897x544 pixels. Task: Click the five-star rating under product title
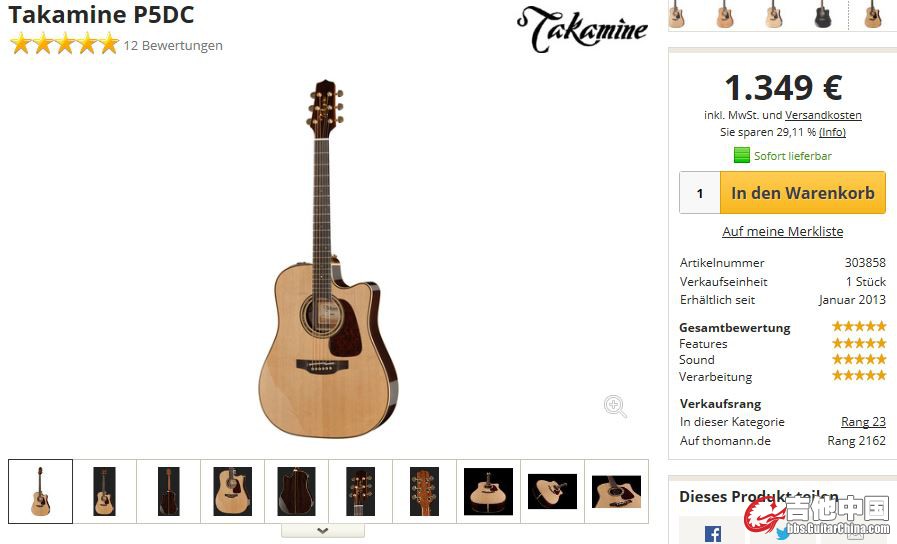(64, 44)
